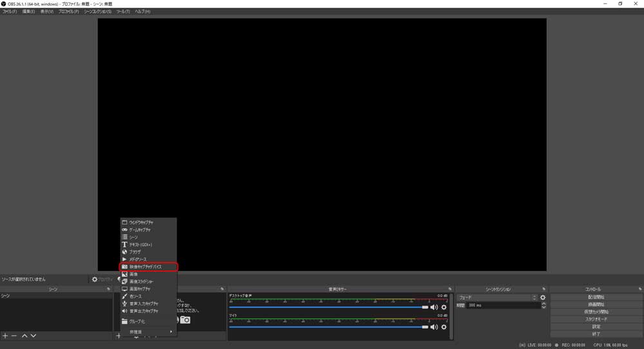Mute the デスクトップ音声 speaker icon
Image resolution: width=644 pixels, height=349 pixels.
coord(434,307)
